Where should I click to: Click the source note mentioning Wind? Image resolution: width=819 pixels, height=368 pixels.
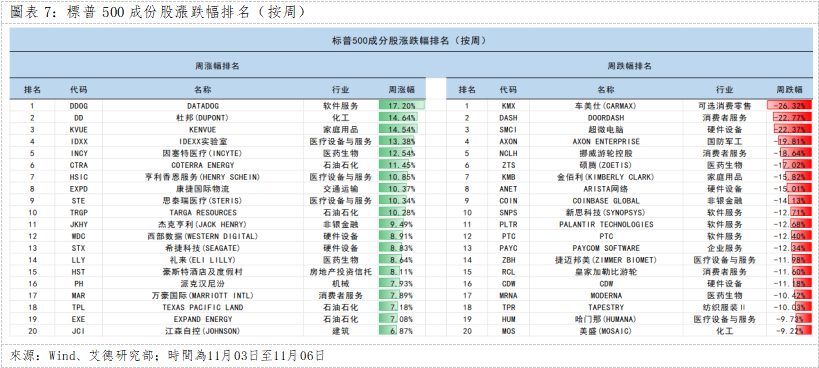pyautogui.click(x=167, y=356)
